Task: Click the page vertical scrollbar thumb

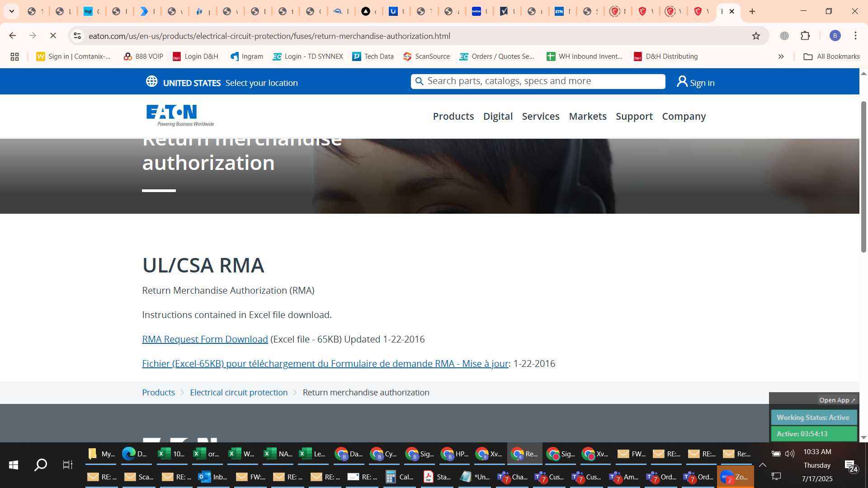Action: click(863, 176)
